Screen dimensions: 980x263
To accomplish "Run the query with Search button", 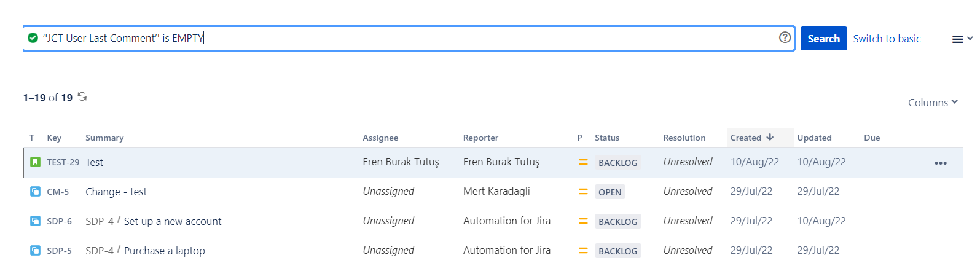I will pos(823,39).
